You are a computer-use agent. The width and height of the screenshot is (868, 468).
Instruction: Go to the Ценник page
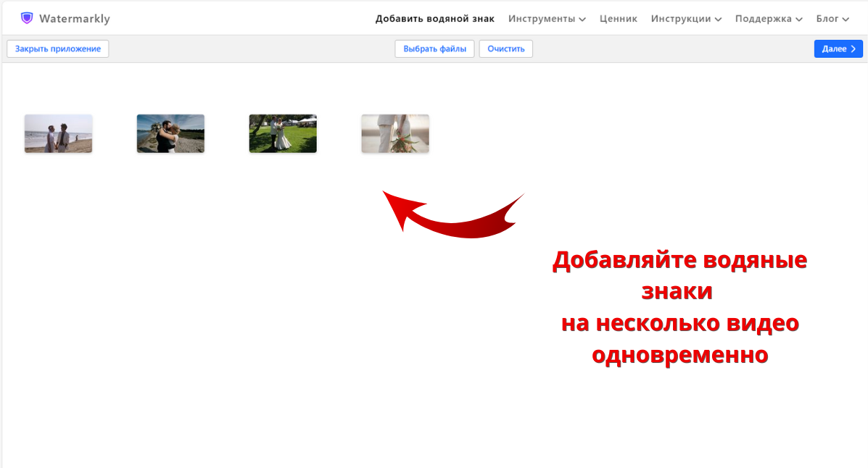pos(619,19)
